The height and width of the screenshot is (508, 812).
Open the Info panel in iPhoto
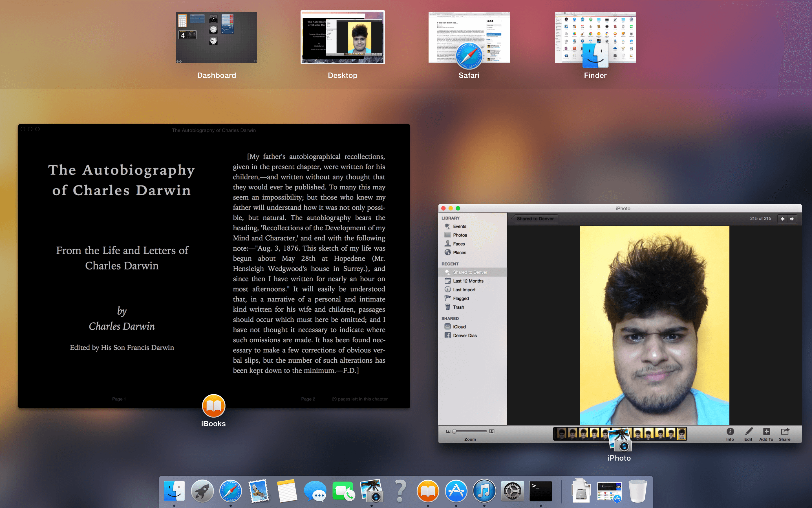730,434
